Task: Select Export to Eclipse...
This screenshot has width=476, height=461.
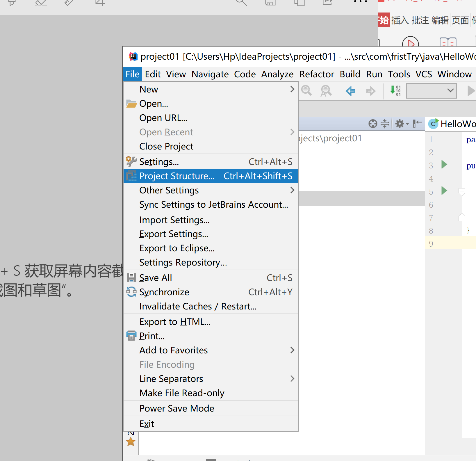Action: point(211,248)
